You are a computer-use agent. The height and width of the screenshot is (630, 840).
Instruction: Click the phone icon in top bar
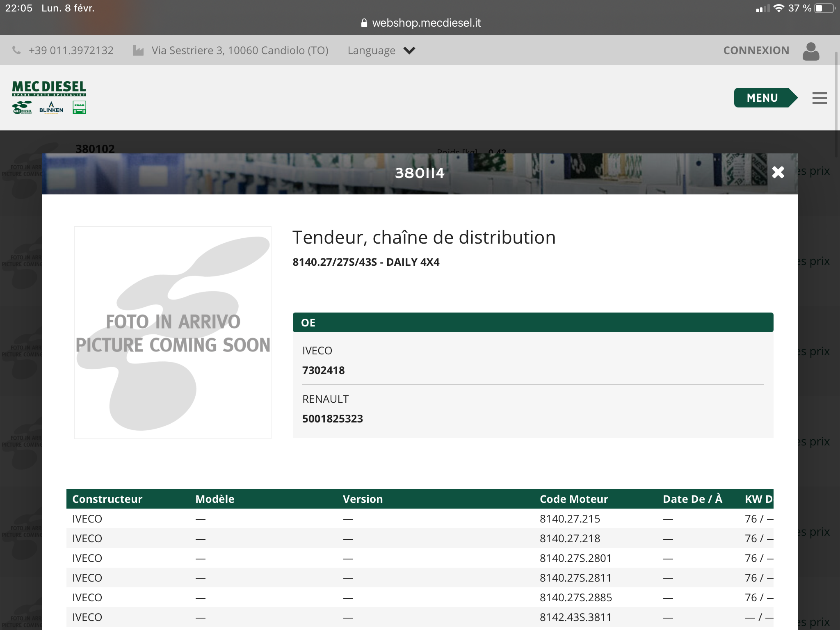(16, 50)
